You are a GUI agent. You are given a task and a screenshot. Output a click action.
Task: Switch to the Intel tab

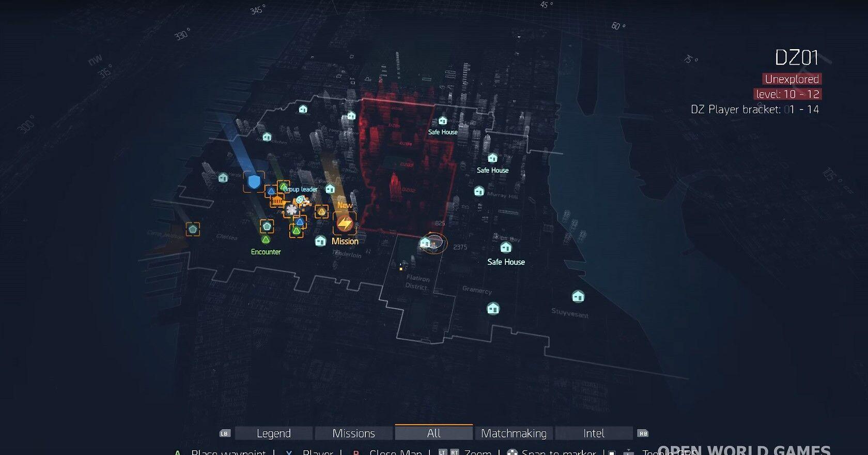pos(594,433)
